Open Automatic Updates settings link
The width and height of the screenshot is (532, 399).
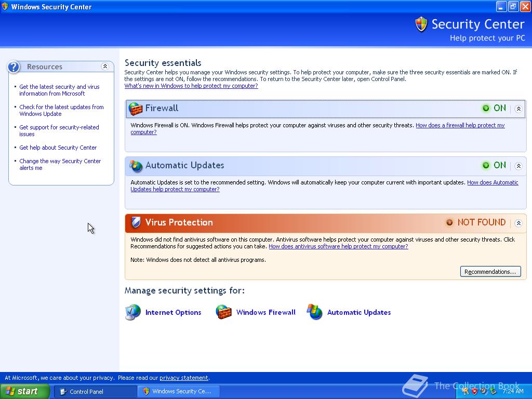(x=359, y=312)
